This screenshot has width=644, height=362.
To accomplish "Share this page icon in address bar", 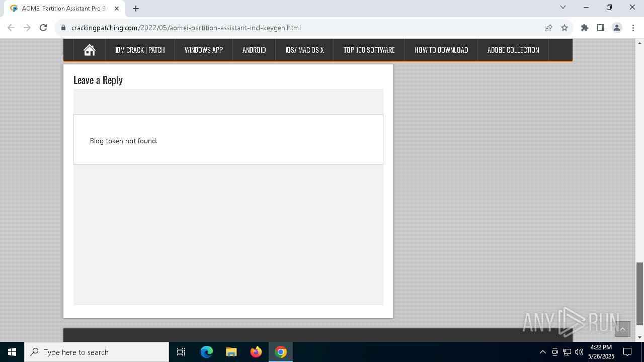I will [548, 28].
